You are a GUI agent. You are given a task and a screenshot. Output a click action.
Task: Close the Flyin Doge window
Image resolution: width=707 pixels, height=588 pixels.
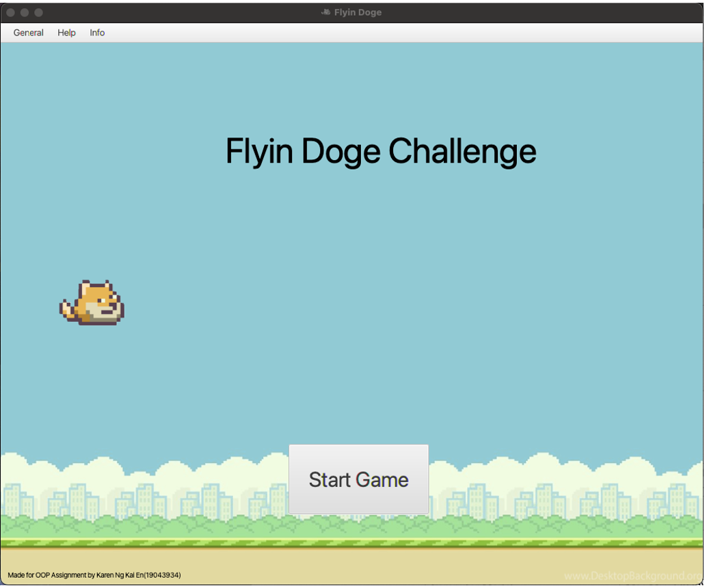click(x=10, y=12)
